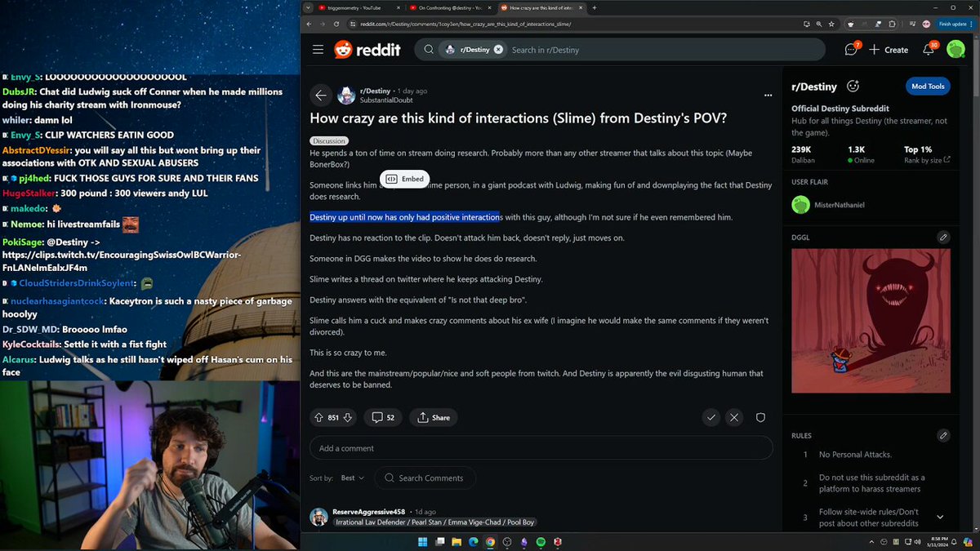Screen dimensions: 980x551
Task: Remove the post with the X icon
Action: tap(734, 417)
